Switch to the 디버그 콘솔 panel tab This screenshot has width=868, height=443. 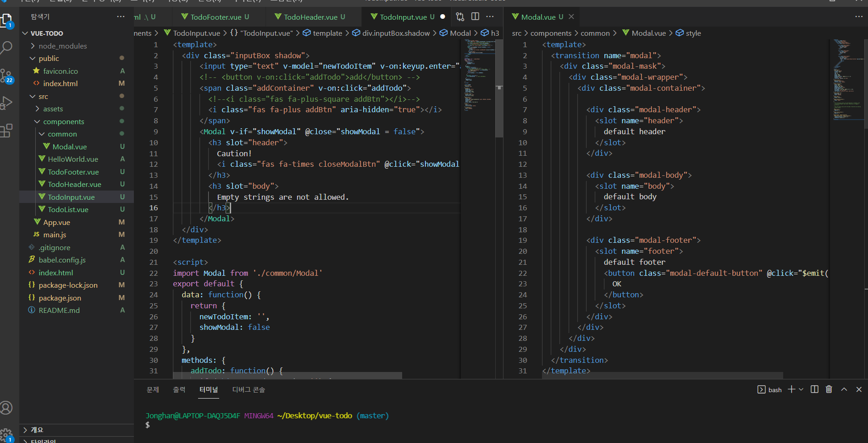click(x=249, y=389)
